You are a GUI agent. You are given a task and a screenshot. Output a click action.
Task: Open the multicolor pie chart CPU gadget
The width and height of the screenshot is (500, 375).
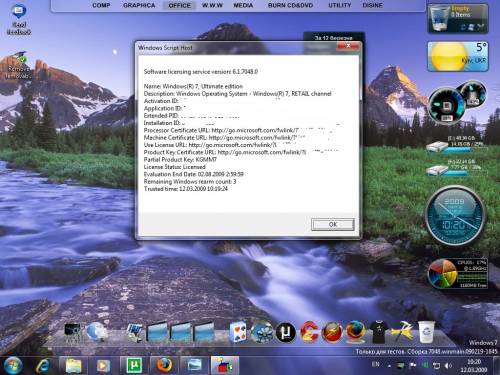tap(457, 274)
